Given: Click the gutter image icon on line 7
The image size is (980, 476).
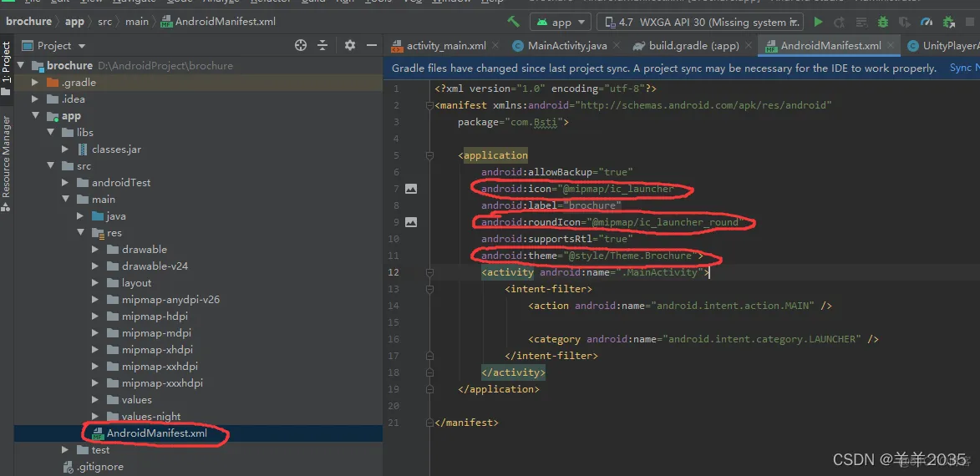Looking at the screenshot, I should [x=410, y=188].
